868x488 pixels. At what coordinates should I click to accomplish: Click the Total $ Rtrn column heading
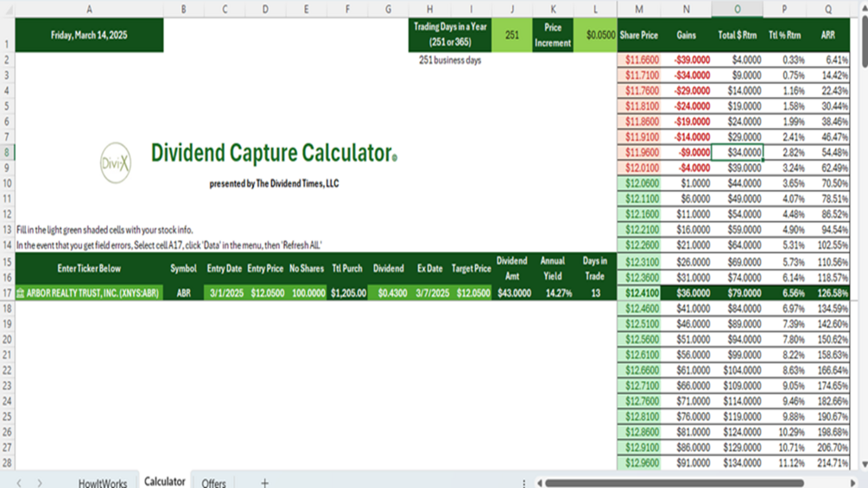(x=738, y=35)
